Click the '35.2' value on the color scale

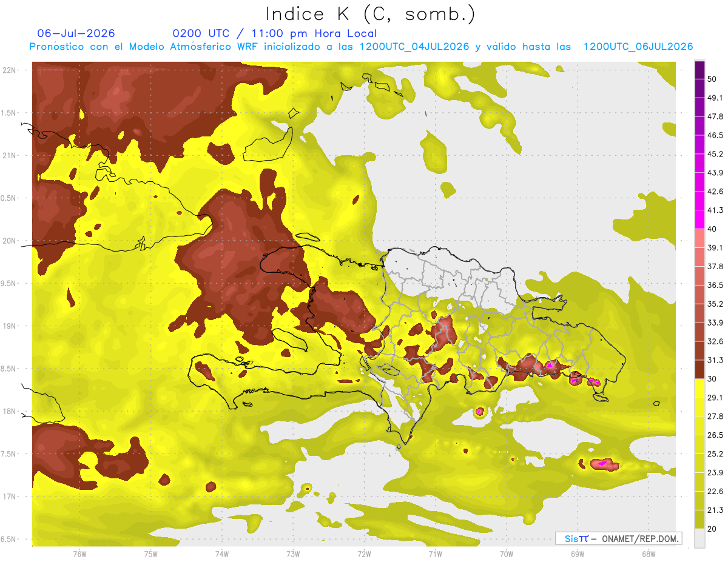pos(715,304)
